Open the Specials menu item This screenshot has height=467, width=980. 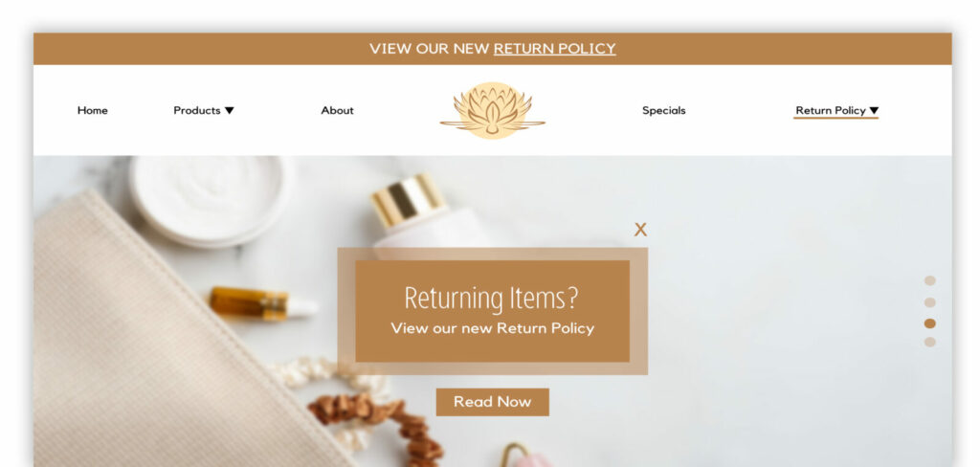[664, 111]
